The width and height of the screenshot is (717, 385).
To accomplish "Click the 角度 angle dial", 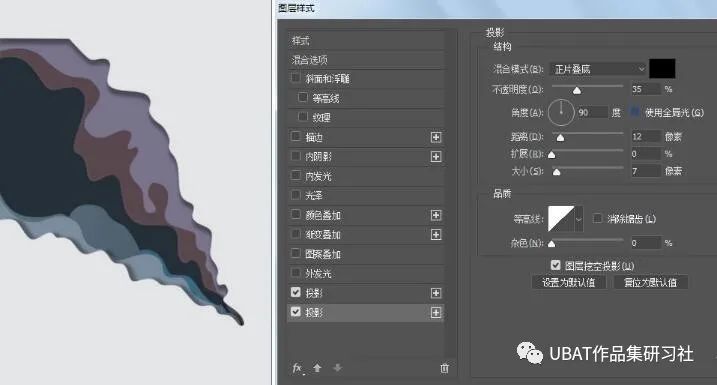I will click(561, 112).
